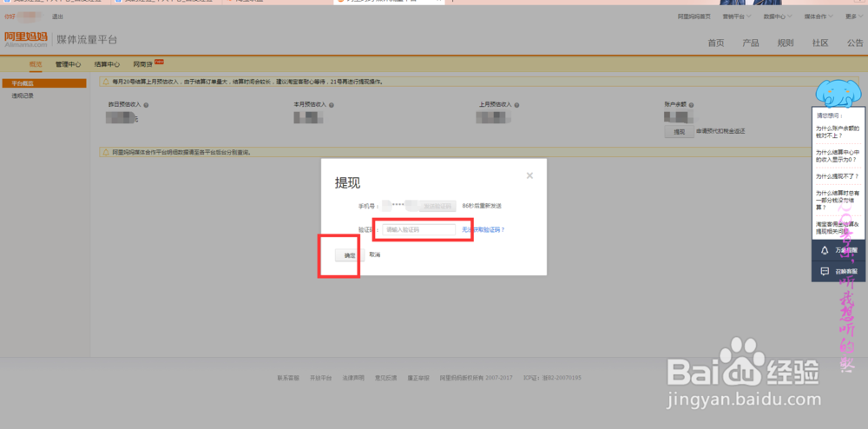
Task: Open the 首页 navigation item
Action: 716,43
